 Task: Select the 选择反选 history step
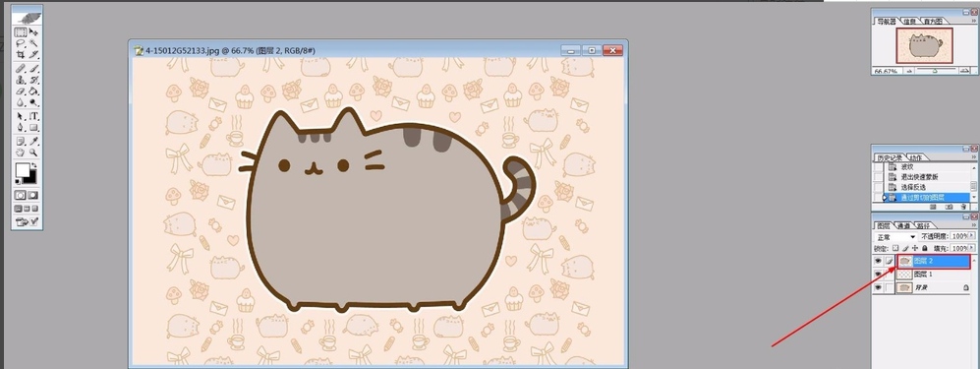(x=913, y=187)
